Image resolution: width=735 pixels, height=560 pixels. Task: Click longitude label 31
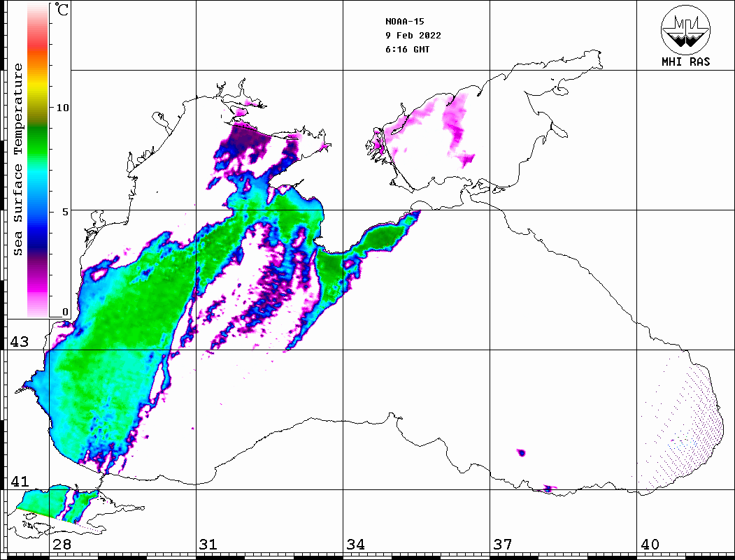[208, 544]
